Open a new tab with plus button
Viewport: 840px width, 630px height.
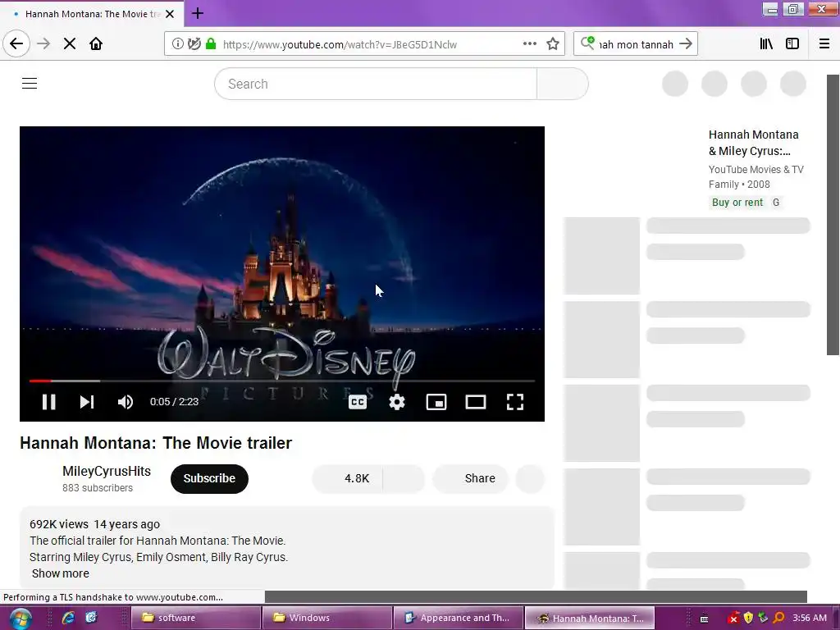(198, 13)
